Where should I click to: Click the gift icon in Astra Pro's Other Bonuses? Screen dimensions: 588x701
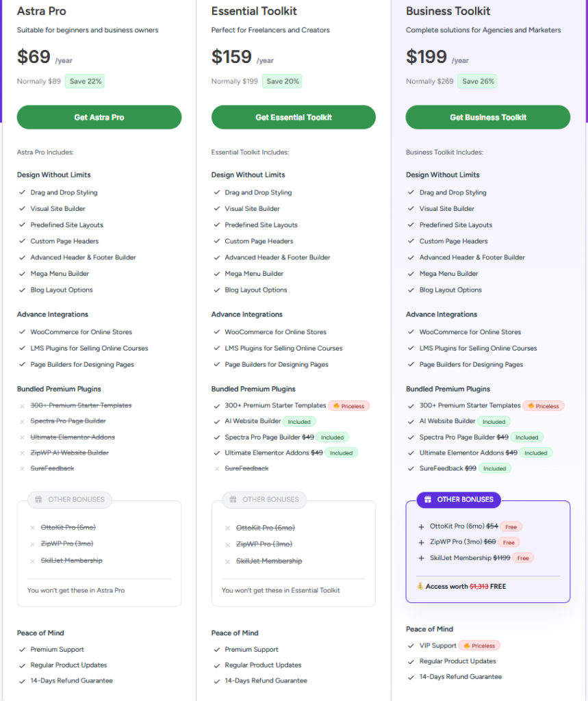point(38,500)
